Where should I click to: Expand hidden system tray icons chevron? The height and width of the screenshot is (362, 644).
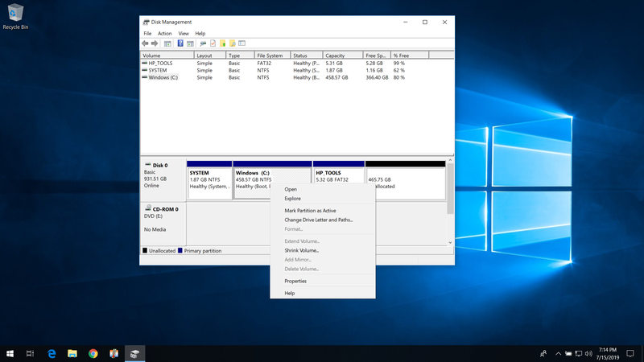pos(556,353)
